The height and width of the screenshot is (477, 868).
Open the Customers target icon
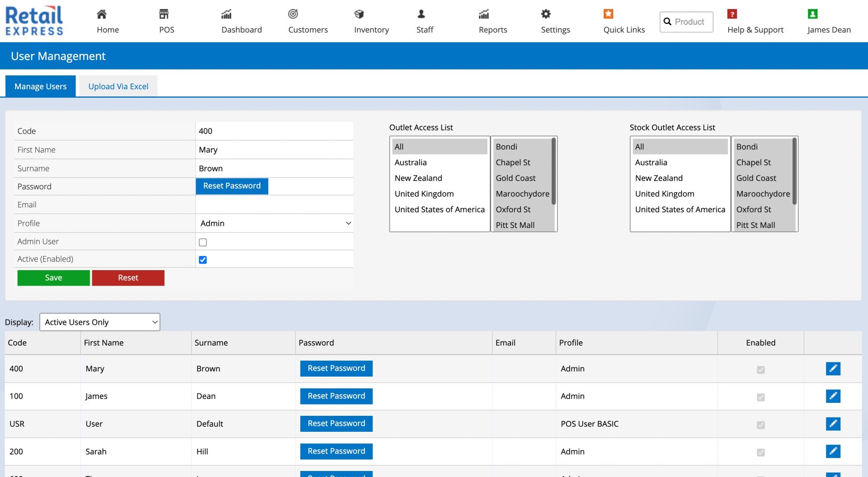point(293,14)
